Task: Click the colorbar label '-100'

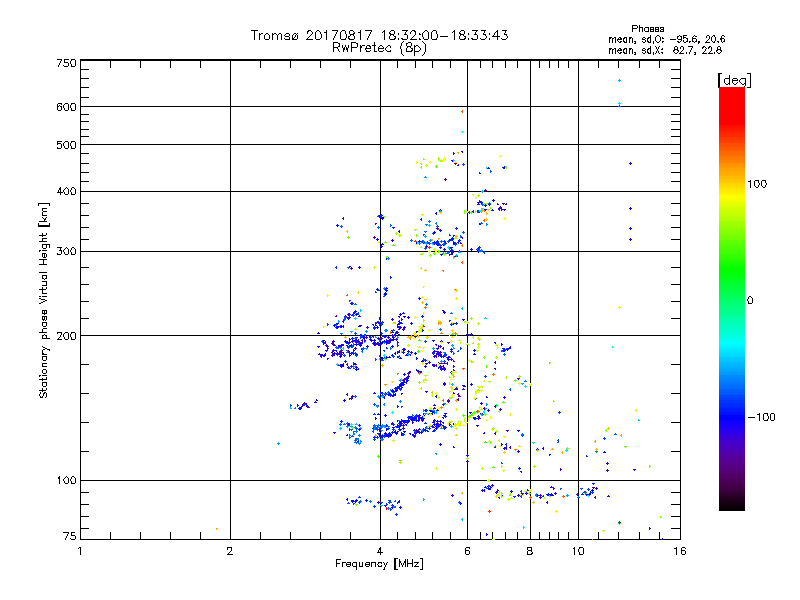Action: [x=762, y=417]
